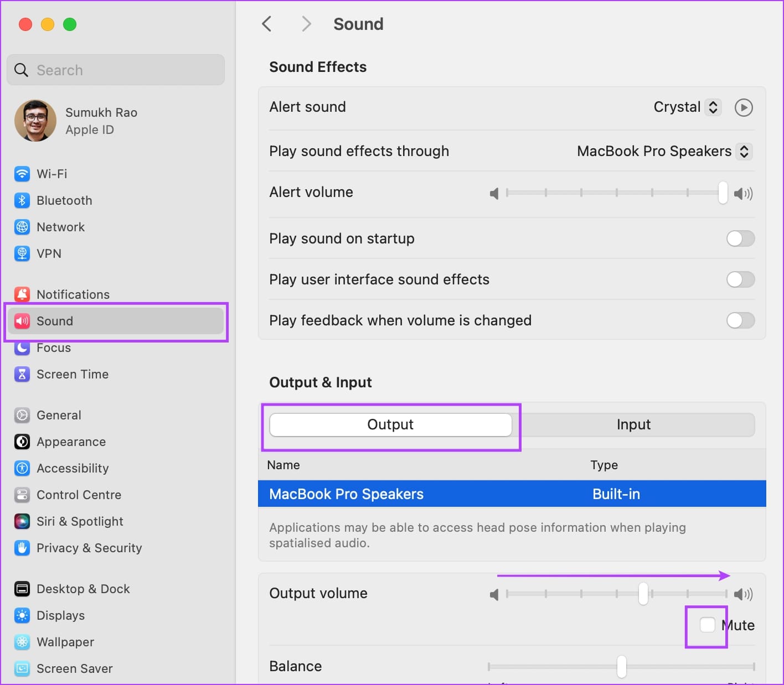
Task: Open Screen Time settings
Action: [73, 374]
